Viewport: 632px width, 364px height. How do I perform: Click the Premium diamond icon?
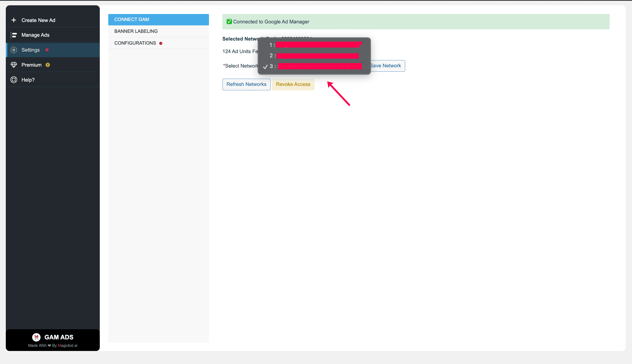[14, 65]
